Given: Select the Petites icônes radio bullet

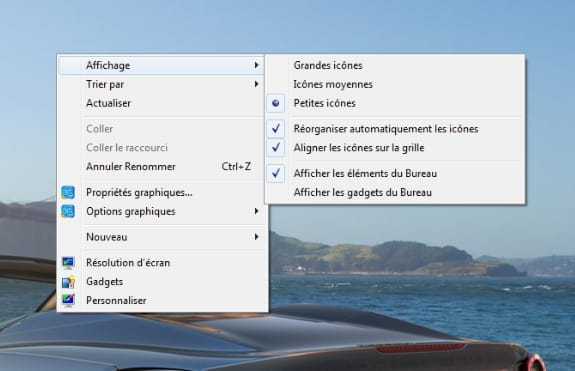Looking at the screenshot, I should (x=276, y=103).
